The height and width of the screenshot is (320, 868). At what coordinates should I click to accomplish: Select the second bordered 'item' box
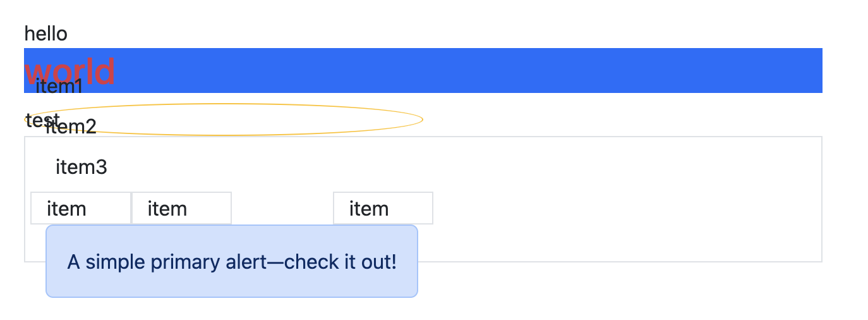(x=181, y=208)
